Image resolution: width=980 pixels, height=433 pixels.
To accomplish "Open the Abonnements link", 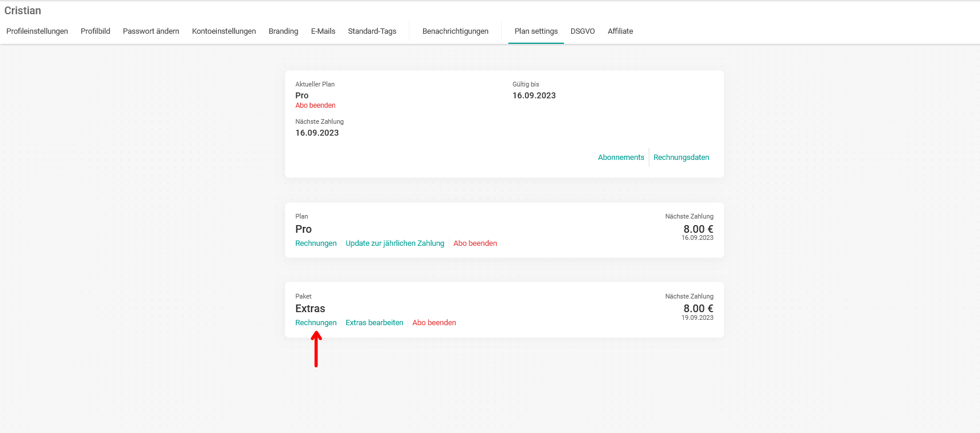I will pyautogui.click(x=621, y=158).
